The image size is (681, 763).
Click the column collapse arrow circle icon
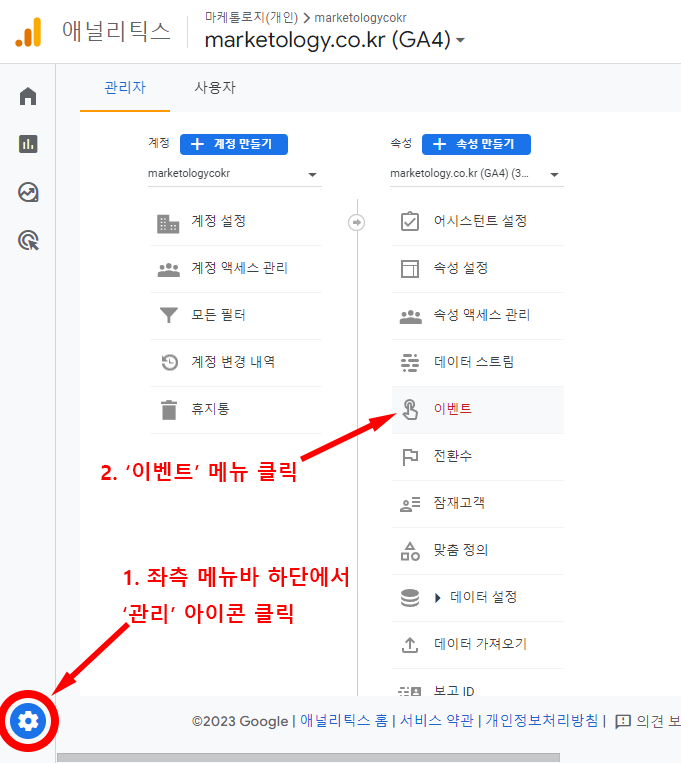click(x=357, y=222)
